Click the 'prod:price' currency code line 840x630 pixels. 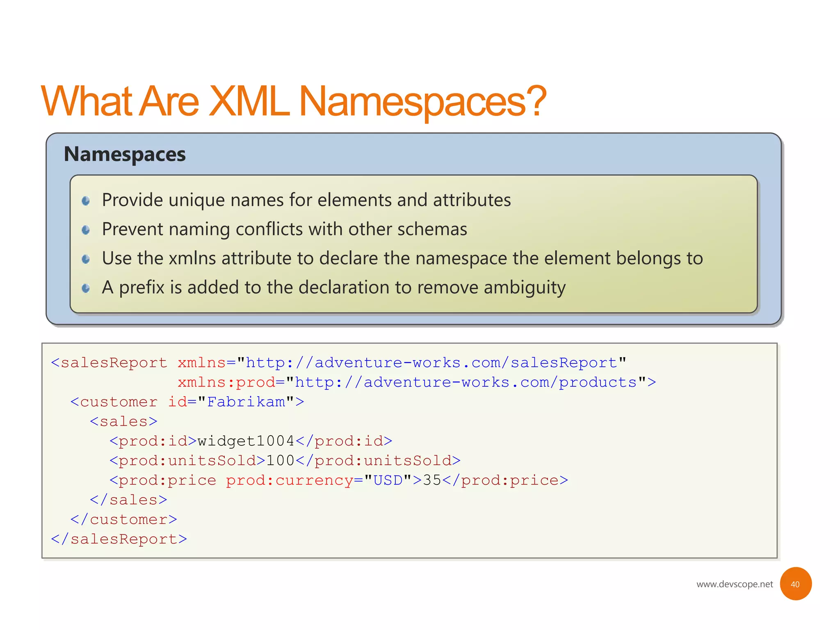click(339, 481)
